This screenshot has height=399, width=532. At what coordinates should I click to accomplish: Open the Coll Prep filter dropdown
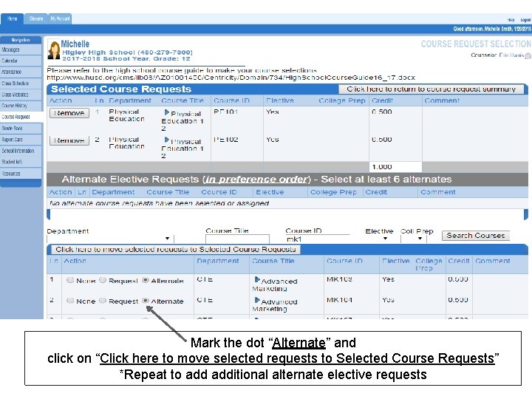tap(413, 239)
